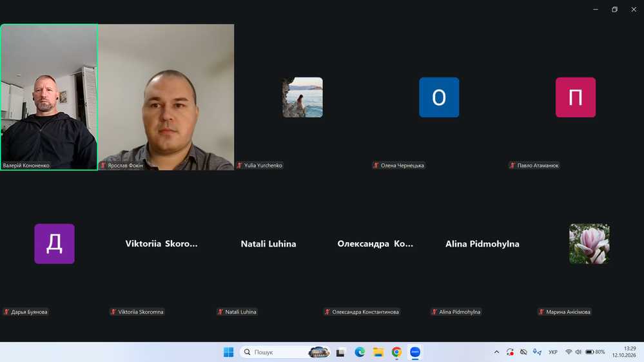
Task: Click the crossed-out cloud tray icon
Action: (x=523, y=352)
